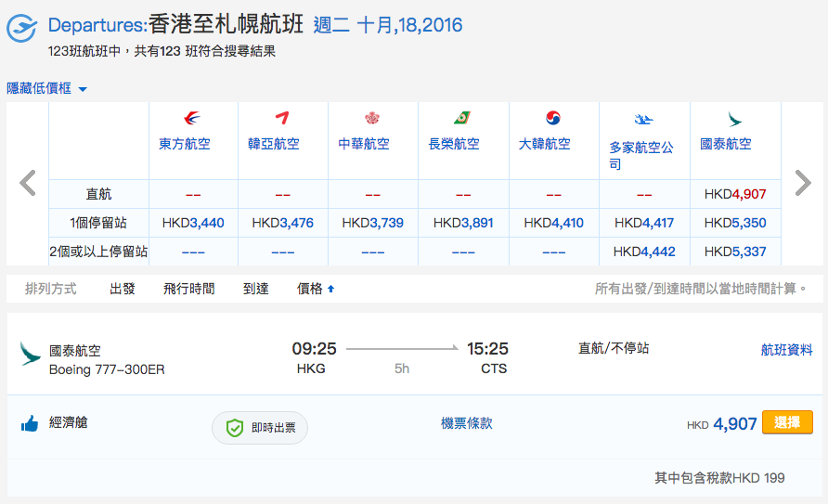Sort flights by 出發 departure time
Image resolution: width=828 pixels, height=504 pixels.
point(123,289)
